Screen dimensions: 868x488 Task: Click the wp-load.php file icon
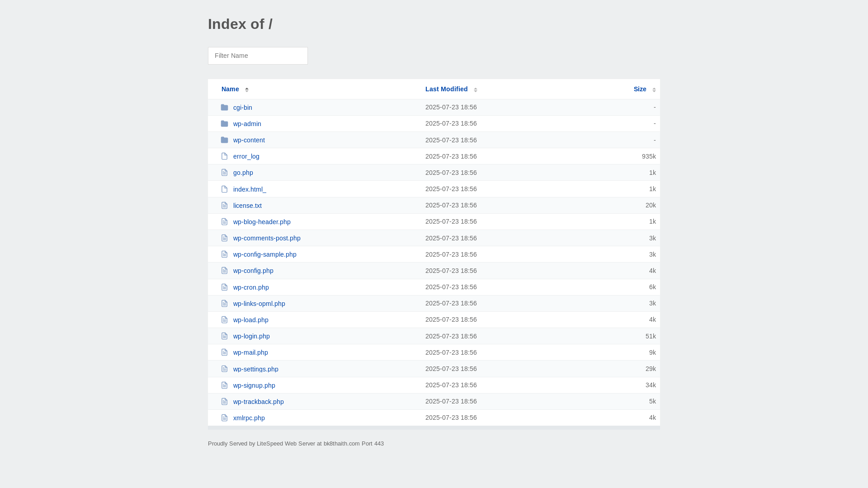point(224,319)
